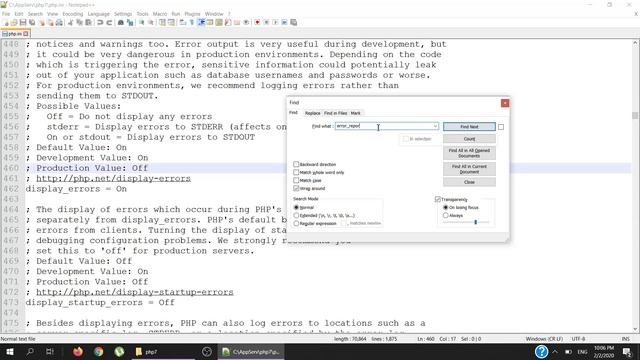The width and height of the screenshot is (640, 360).
Task: Click the Redo toolbar icon
Action: tap(109, 23)
